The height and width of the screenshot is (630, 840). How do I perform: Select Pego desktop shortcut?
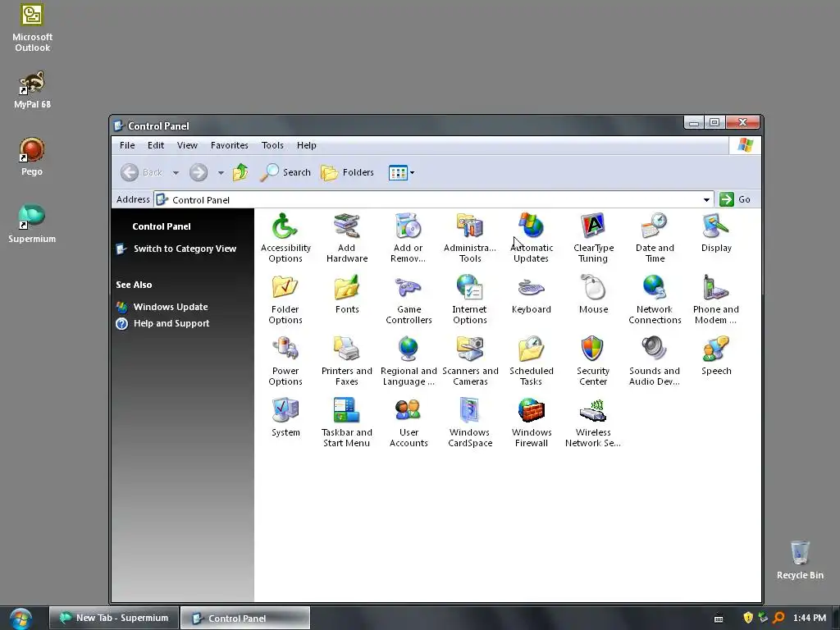(32, 157)
